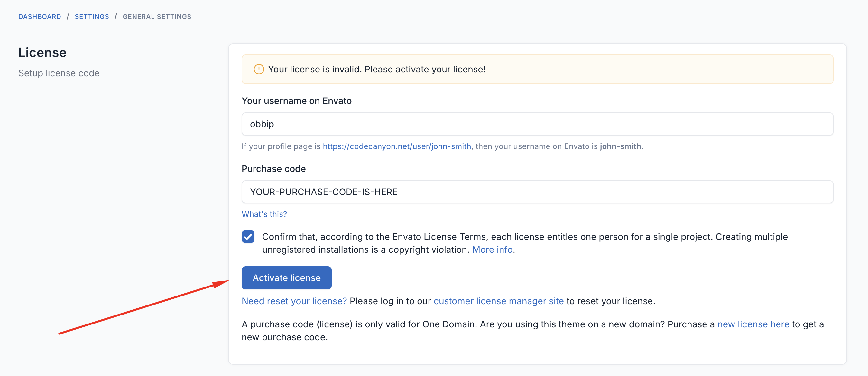This screenshot has height=376, width=868.
Task: Click the Activate license button
Action: [x=286, y=277]
